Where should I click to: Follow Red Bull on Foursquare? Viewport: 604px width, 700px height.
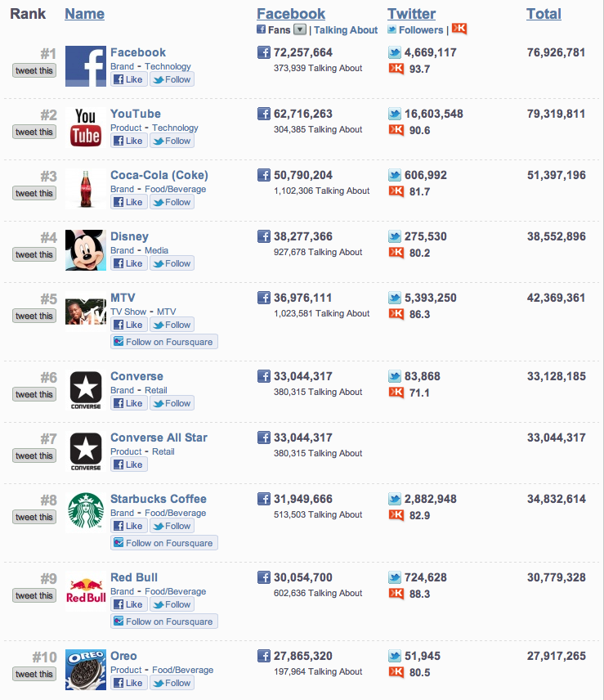coord(163,621)
